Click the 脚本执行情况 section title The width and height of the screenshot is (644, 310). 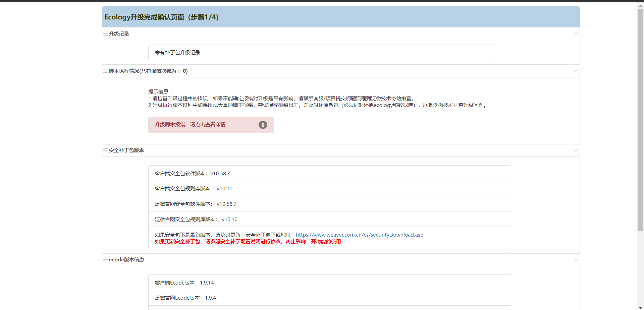point(148,71)
